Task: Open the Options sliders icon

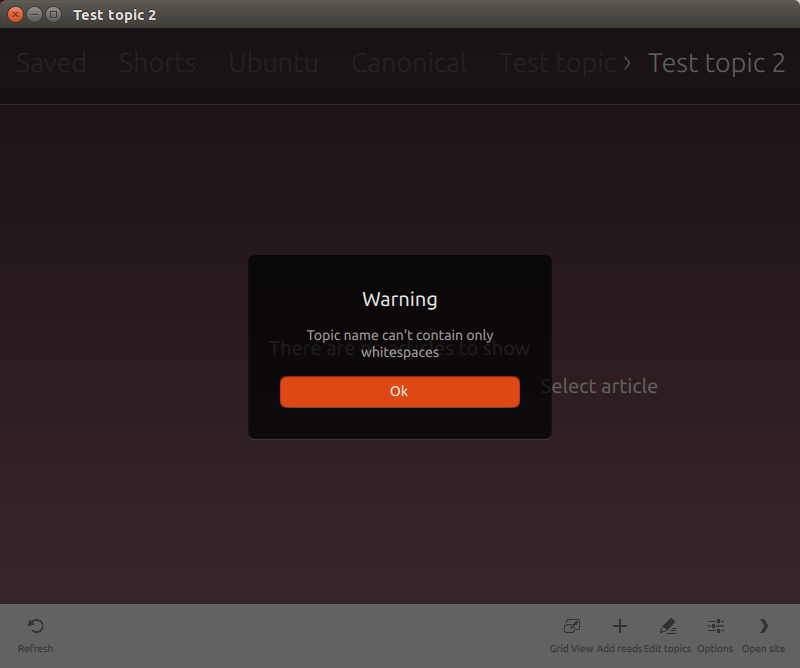Action: coord(715,627)
